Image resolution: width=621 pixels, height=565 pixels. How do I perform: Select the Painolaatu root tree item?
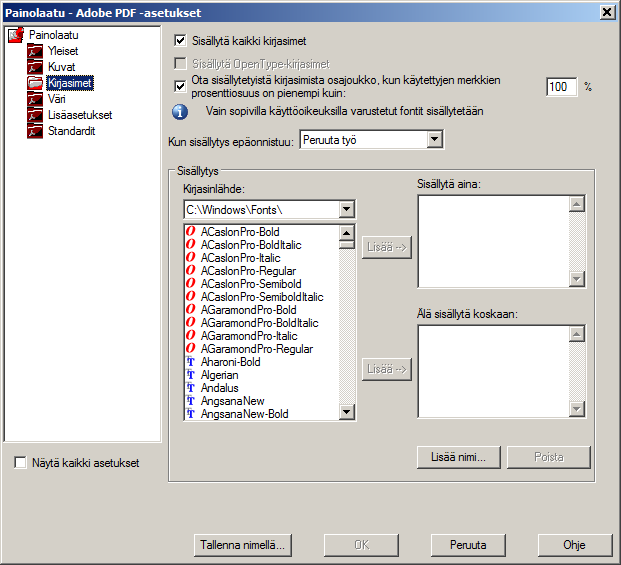coord(53,35)
